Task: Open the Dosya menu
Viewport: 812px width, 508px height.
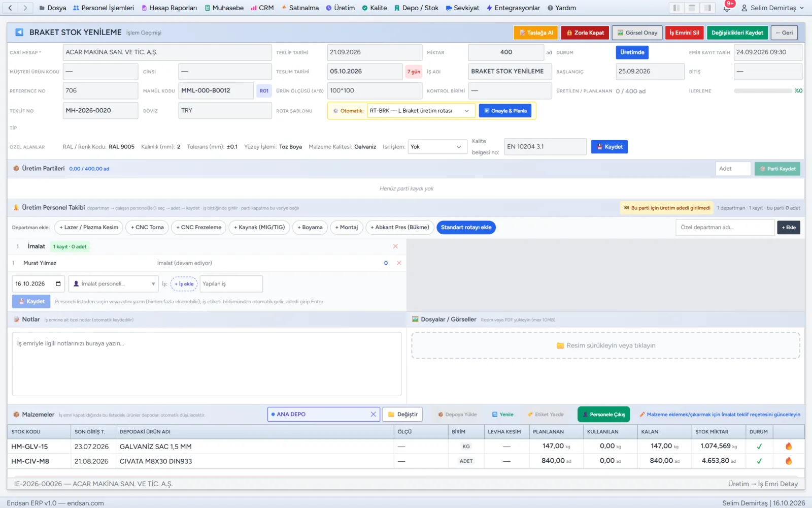Action: pyautogui.click(x=53, y=8)
